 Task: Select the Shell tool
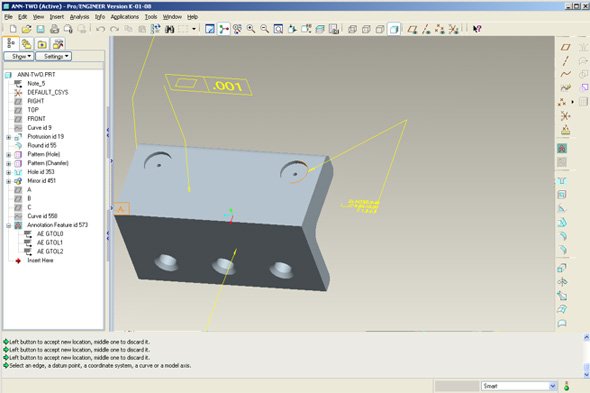(x=562, y=195)
